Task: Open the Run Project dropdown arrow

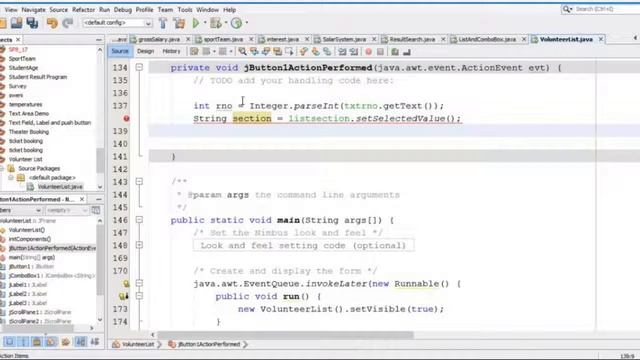Action: point(205,23)
